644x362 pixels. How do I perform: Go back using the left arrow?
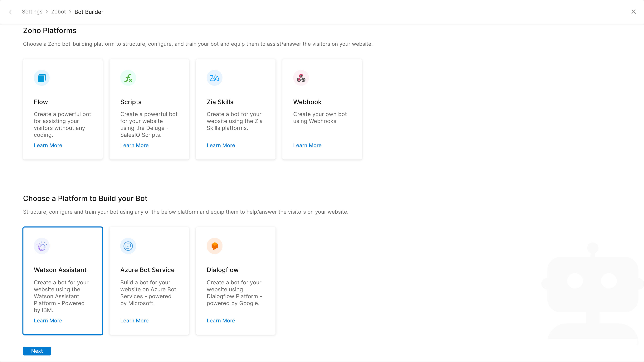pyautogui.click(x=12, y=12)
